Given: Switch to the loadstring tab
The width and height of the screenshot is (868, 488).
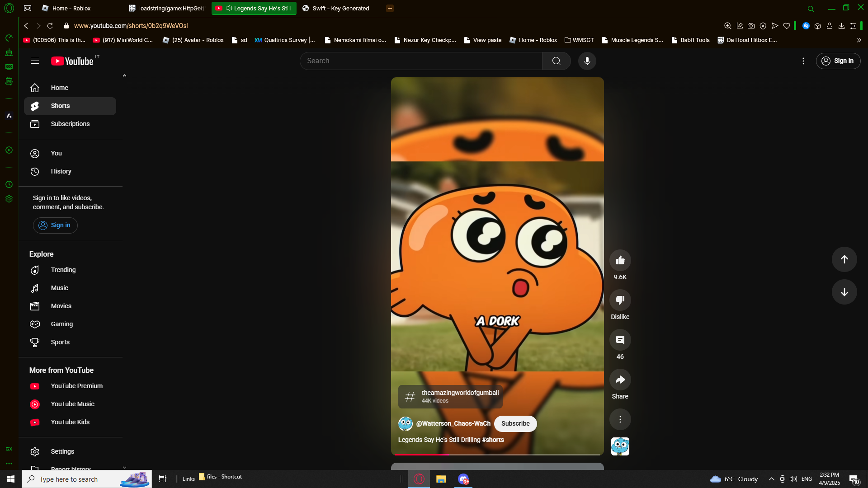Looking at the screenshot, I should (167, 8).
